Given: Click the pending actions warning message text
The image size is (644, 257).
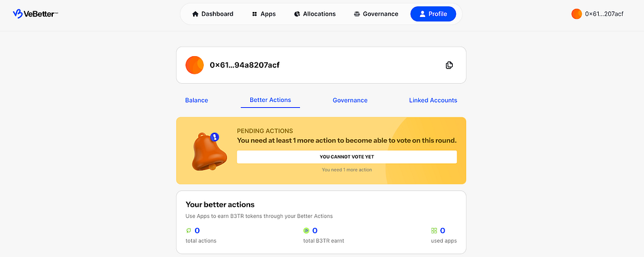Looking at the screenshot, I should [347, 140].
